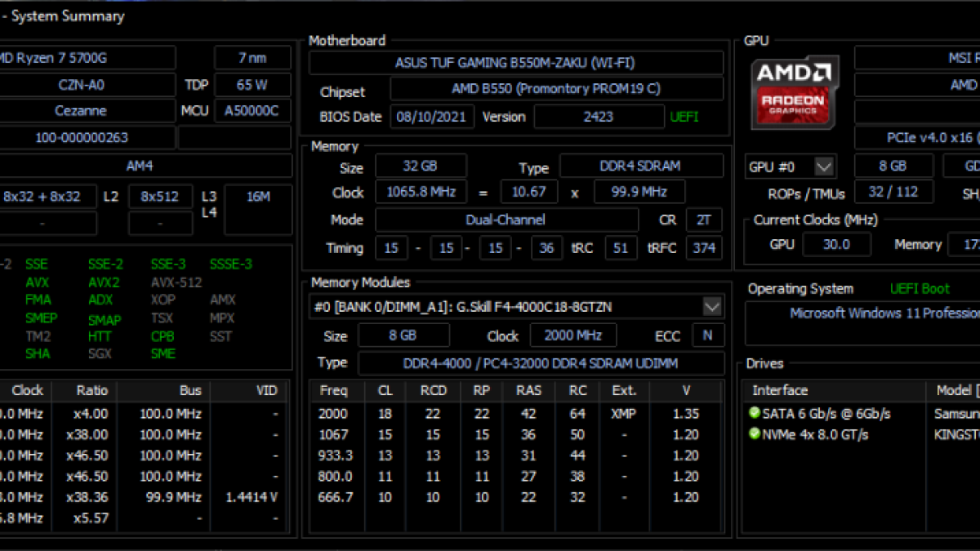
Task: Click the AVX-512 feature flag
Action: [176, 282]
